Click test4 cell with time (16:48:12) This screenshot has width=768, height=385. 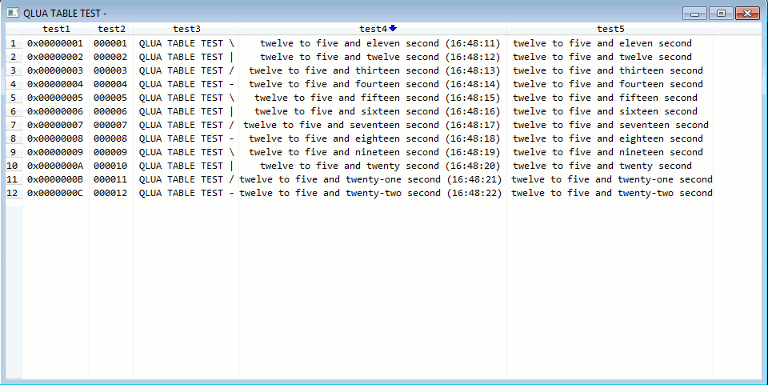(x=372, y=57)
